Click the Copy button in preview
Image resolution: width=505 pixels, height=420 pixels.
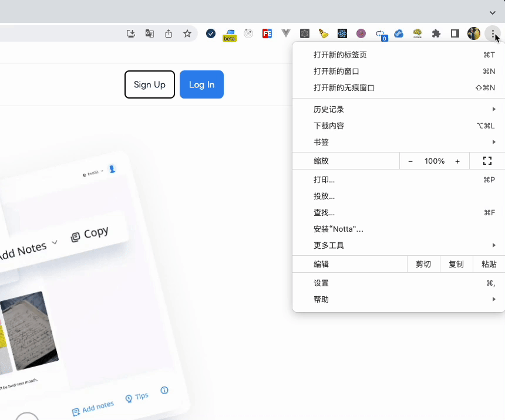[x=89, y=234]
